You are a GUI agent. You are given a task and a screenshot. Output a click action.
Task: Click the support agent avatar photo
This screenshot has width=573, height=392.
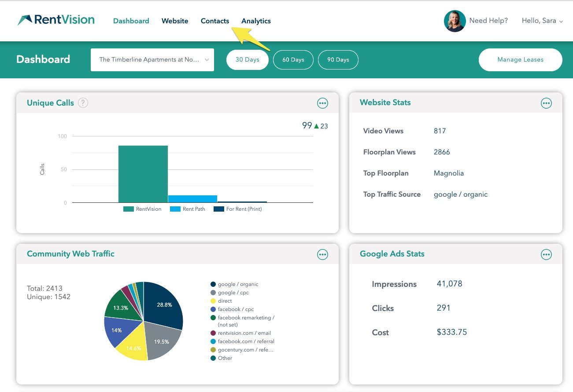[455, 21]
